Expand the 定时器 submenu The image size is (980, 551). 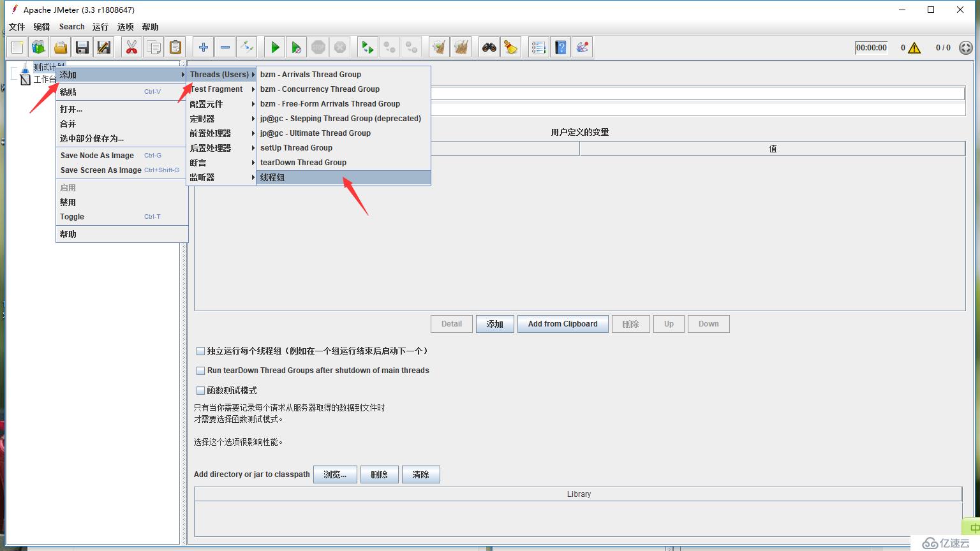coord(221,119)
